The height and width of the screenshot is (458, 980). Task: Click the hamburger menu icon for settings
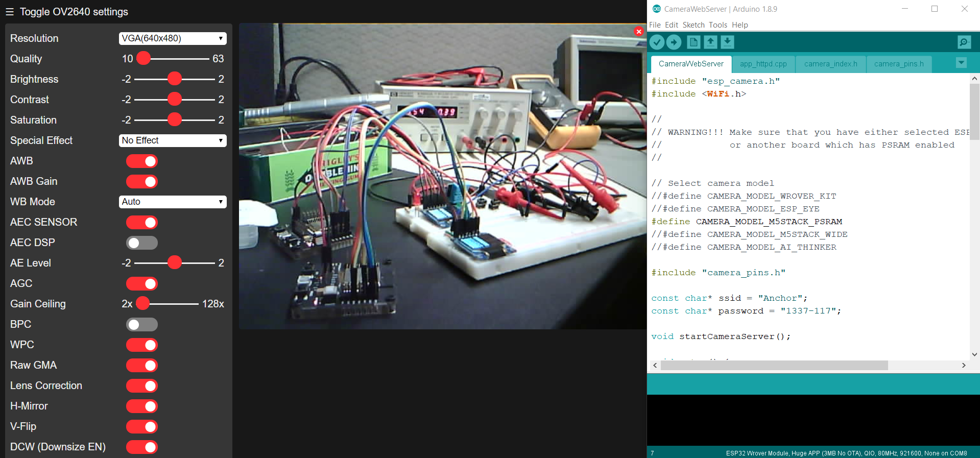click(10, 12)
